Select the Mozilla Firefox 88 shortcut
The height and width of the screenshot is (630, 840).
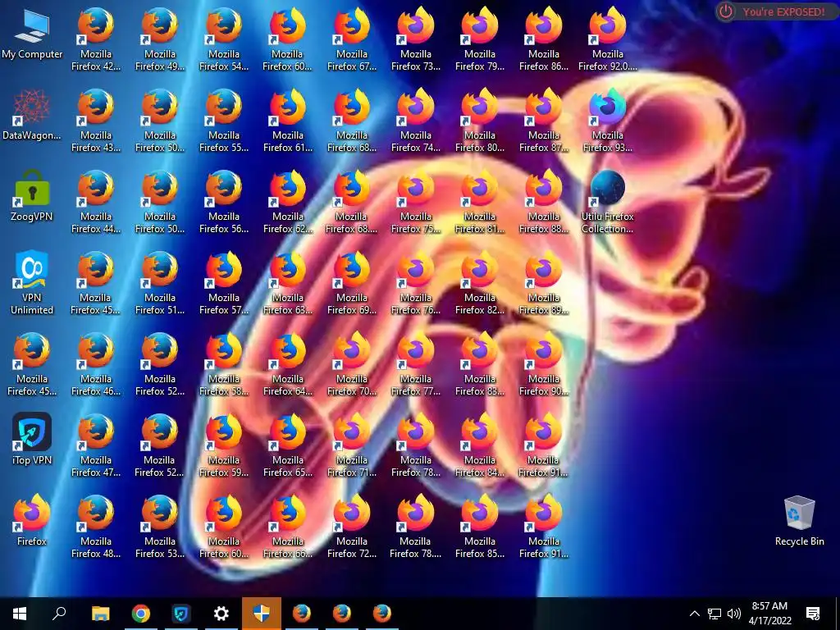coord(544,202)
